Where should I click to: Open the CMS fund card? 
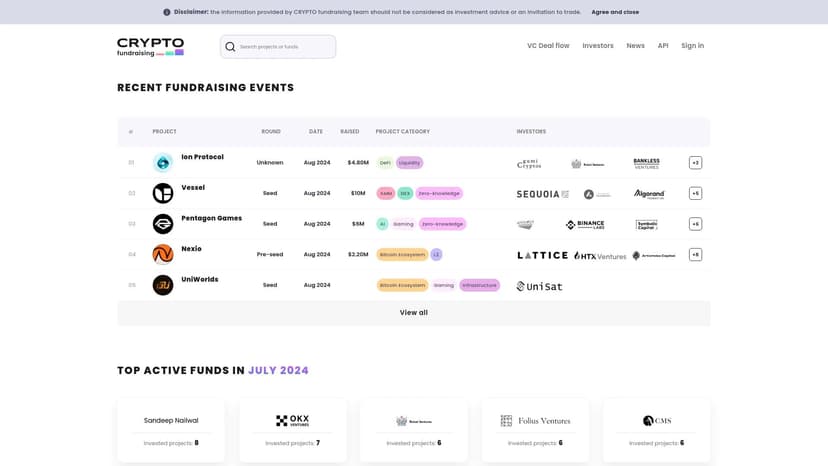click(x=656, y=431)
